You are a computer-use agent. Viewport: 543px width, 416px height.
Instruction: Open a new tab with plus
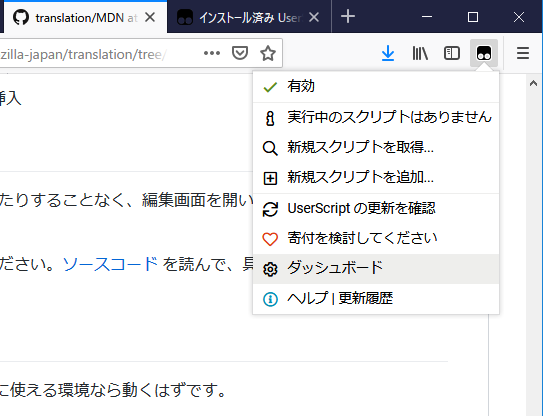point(348,17)
